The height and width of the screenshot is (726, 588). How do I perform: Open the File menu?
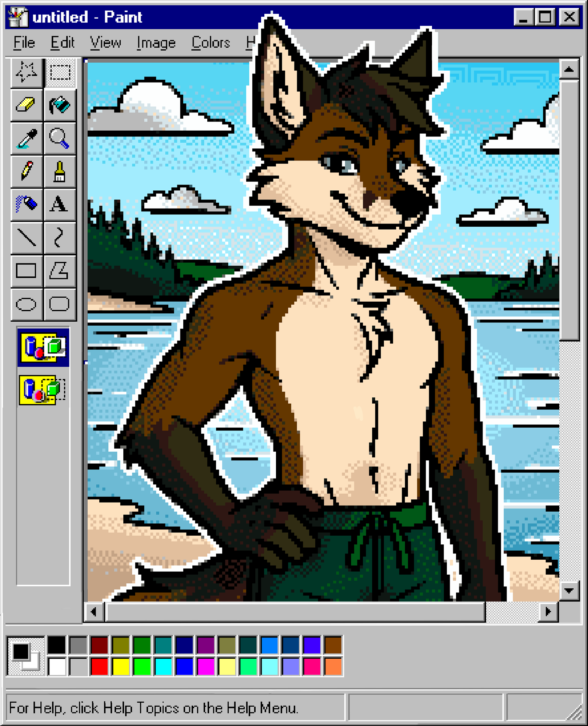tap(24, 43)
